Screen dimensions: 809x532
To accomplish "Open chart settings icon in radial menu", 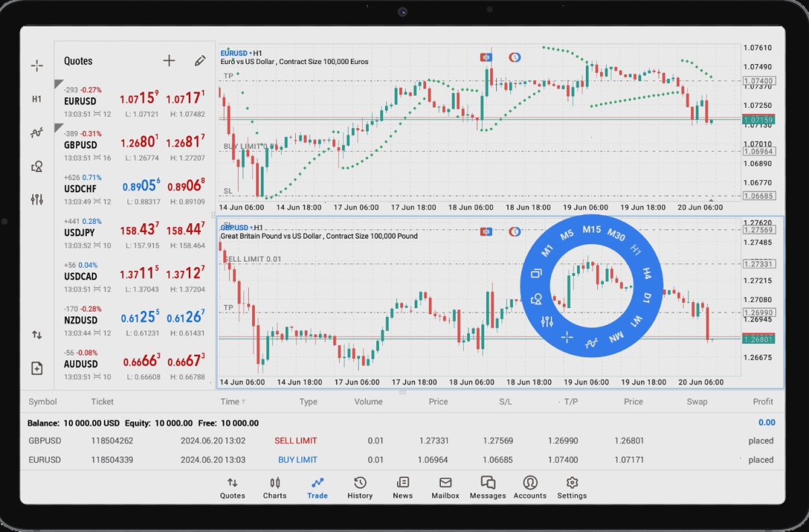I will (x=547, y=322).
